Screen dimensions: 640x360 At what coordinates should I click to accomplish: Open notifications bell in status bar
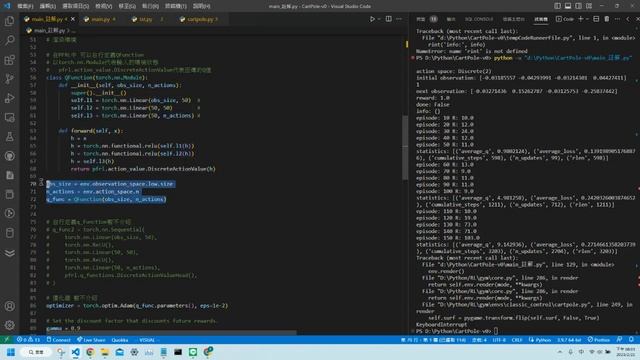tap(631, 340)
